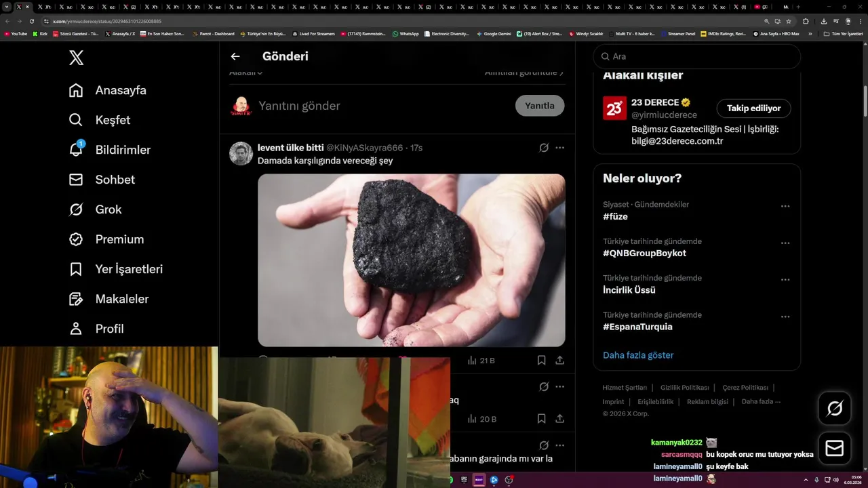The height and width of the screenshot is (488, 868).
Task: Click the Takip ediyor button
Action: [753, 108]
